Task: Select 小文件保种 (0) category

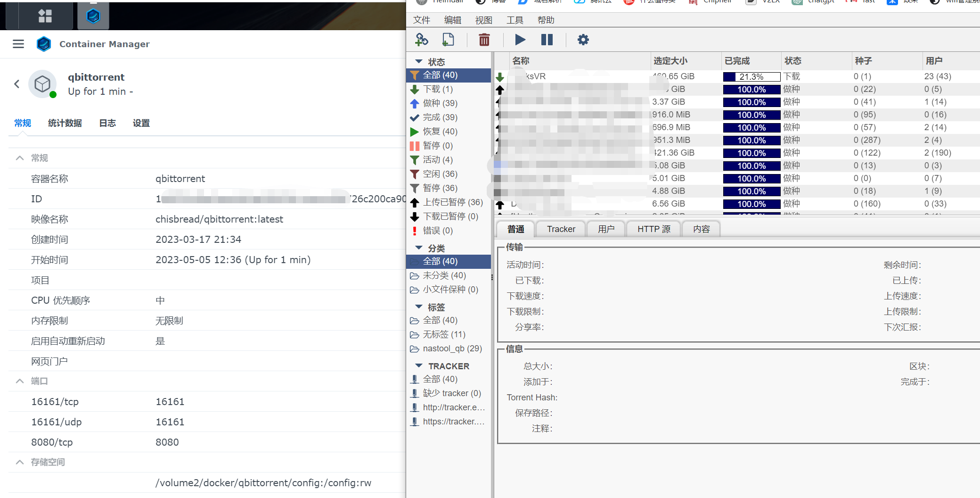Action: 449,290
